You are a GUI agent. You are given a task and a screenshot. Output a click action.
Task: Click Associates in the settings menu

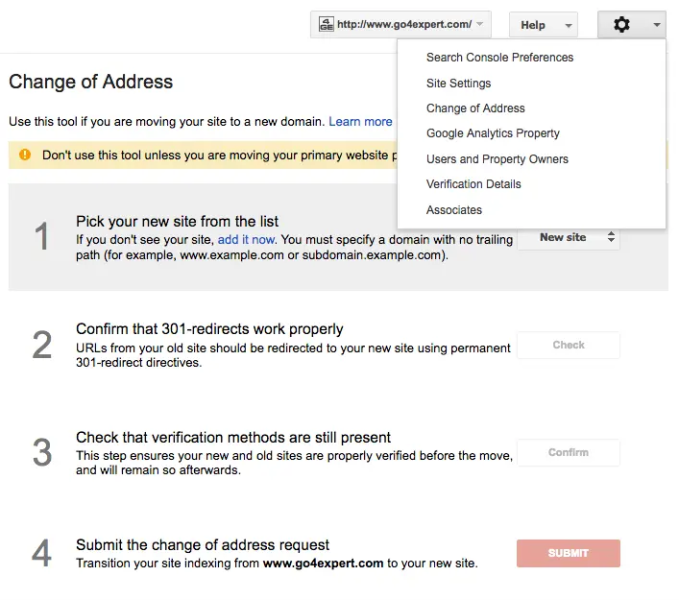453,210
